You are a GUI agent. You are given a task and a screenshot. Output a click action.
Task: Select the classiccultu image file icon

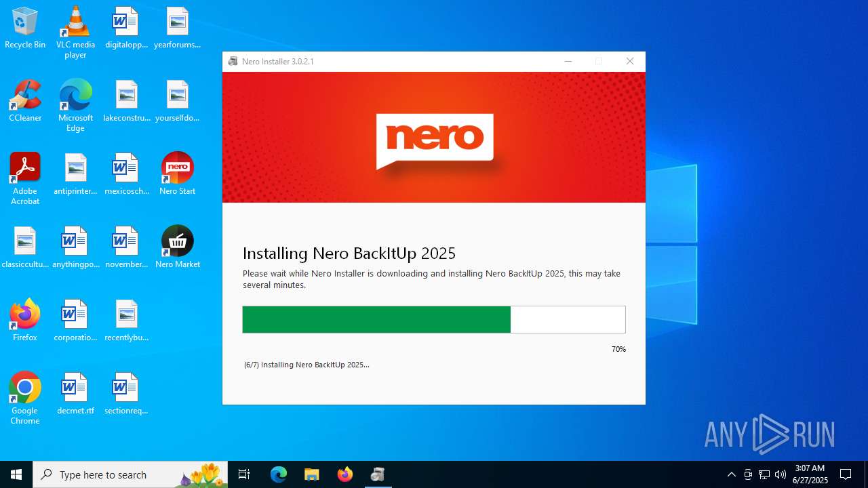coord(25,247)
